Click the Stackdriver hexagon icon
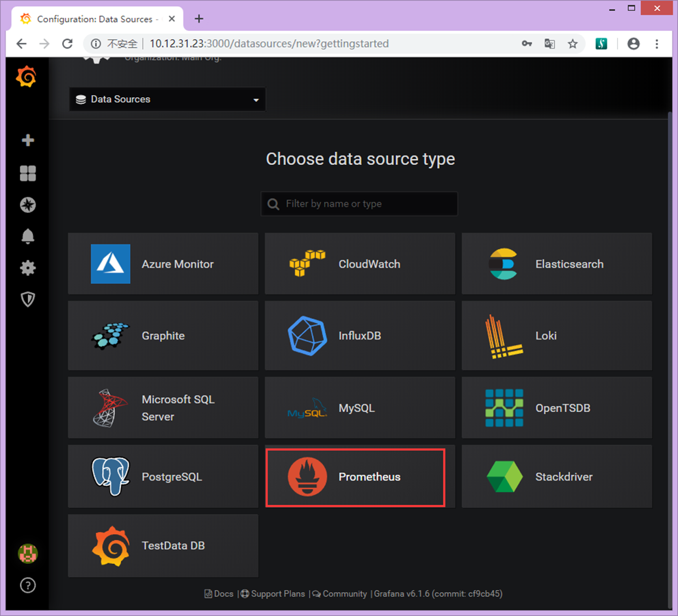The height and width of the screenshot is (616, 678). pos(505,476)
